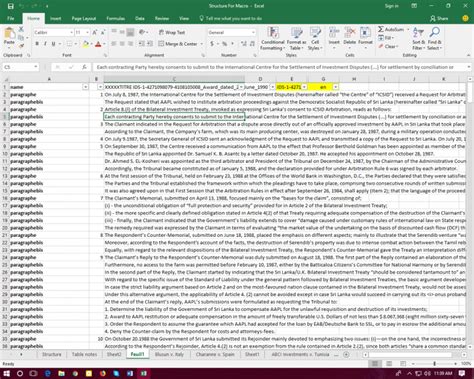The width and height of the screenshot is (474, 379).
Task: Expand the formula bar
Action: [x=468, y=67]
